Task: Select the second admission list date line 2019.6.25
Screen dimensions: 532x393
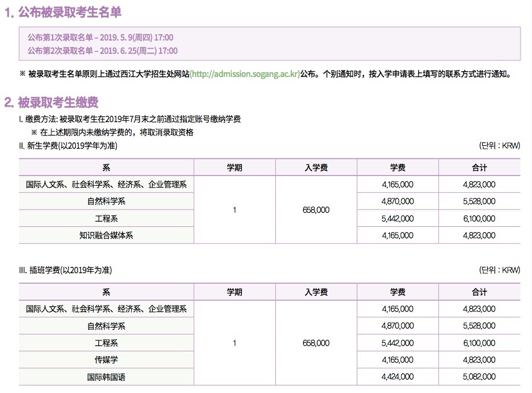Action: click(102, 50)
